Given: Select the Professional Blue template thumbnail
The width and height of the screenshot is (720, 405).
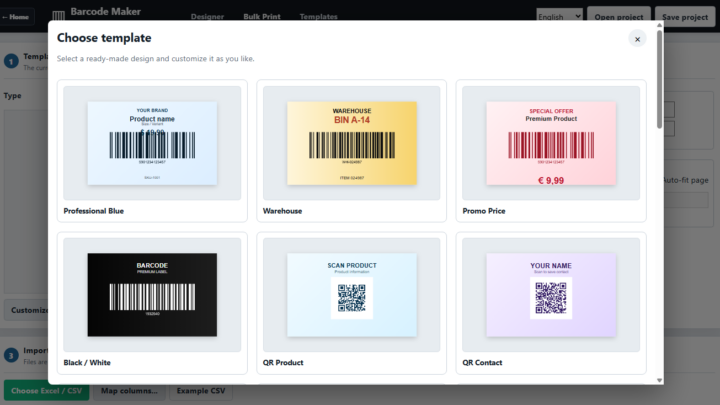Looking at the screenshot, I should click(x=152, y=143).
